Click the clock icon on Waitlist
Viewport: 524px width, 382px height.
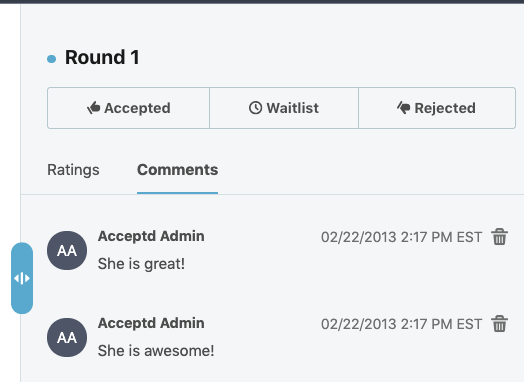click(x=255, y=108)
